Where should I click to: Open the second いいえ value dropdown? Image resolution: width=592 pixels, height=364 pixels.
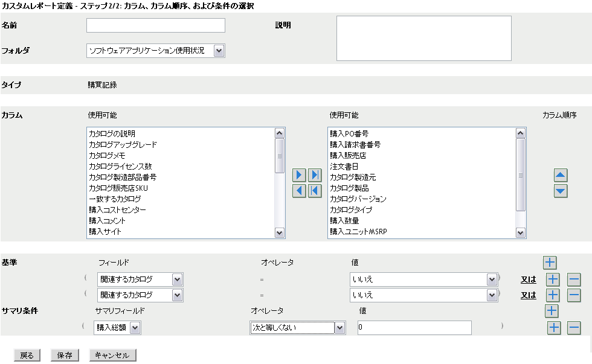point(491,295)
